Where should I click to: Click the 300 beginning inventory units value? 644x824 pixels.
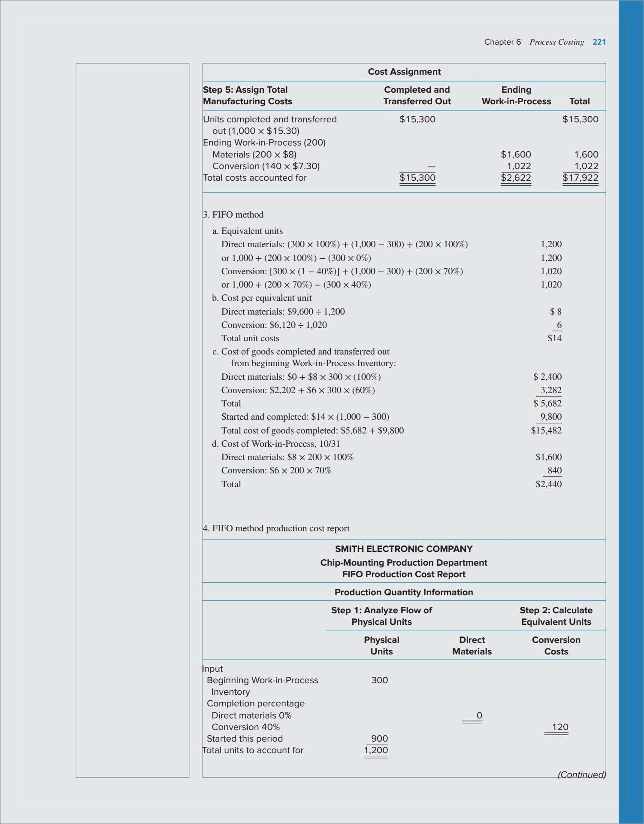[x=379, y=680]
